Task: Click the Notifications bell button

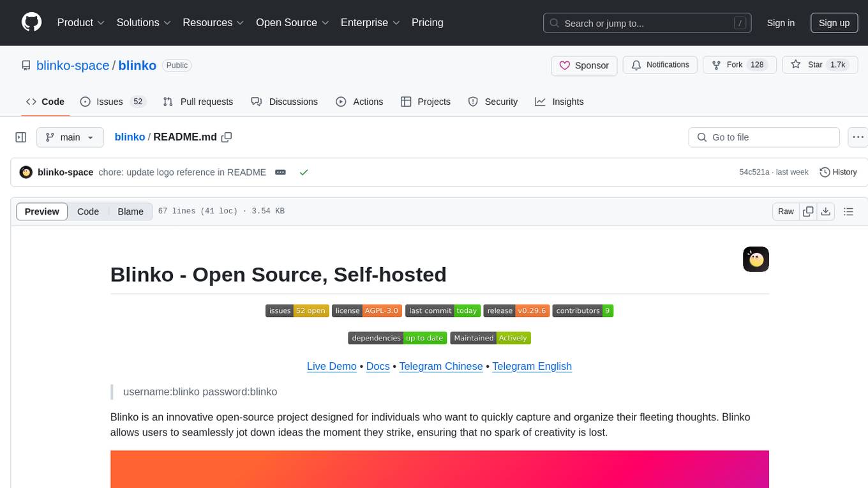Action: (x=660, y=65)
